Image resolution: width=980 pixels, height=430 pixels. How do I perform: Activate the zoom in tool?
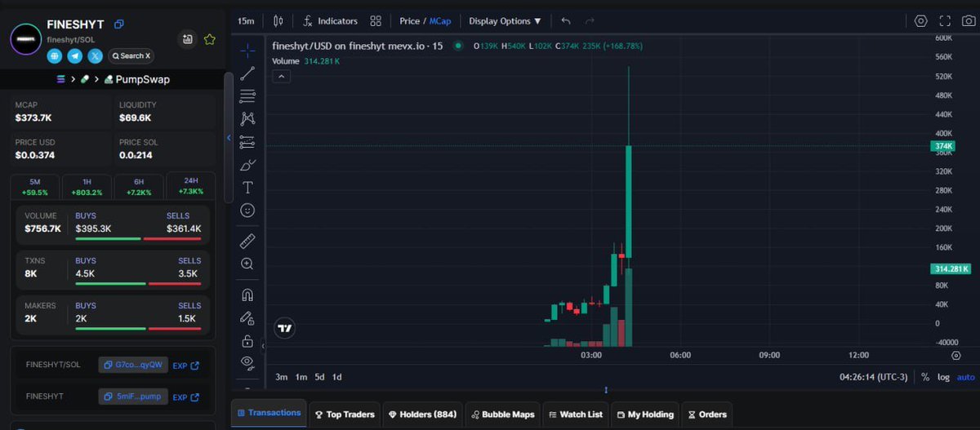point(247,264)
